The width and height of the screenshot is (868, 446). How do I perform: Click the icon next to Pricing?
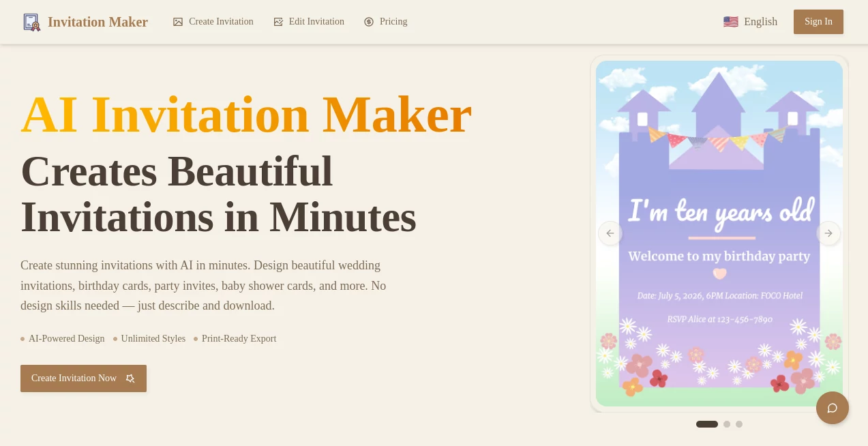(369, 21)
